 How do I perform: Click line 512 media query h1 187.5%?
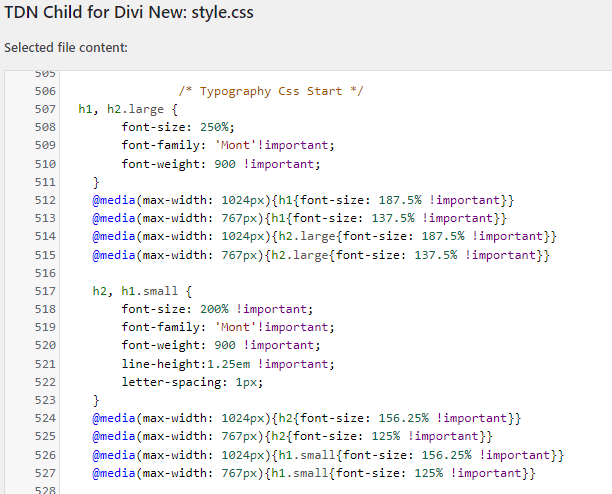pos(303,200)
